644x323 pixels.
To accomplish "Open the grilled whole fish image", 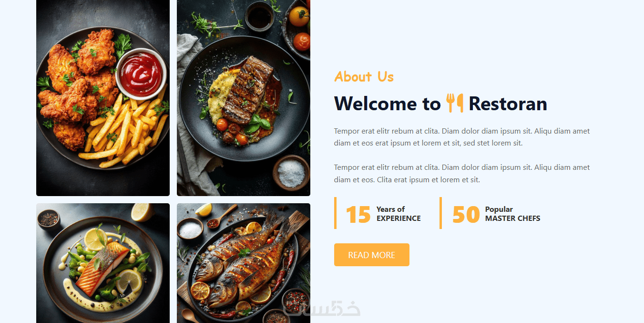I will tap(244, 263).
